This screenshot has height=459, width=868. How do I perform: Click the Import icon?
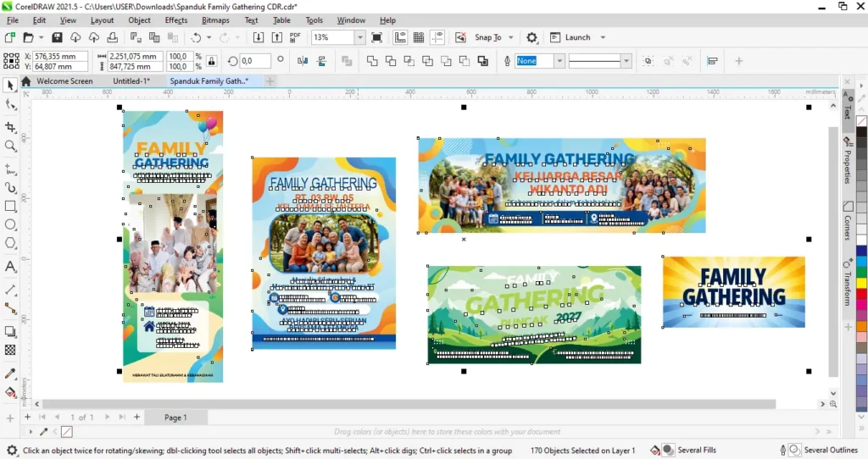258,37
